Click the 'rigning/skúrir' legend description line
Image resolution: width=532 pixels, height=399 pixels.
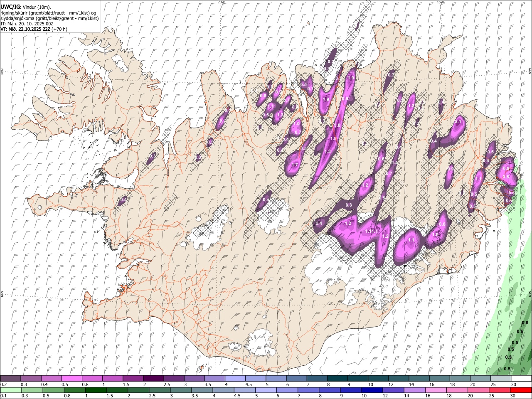48,13
